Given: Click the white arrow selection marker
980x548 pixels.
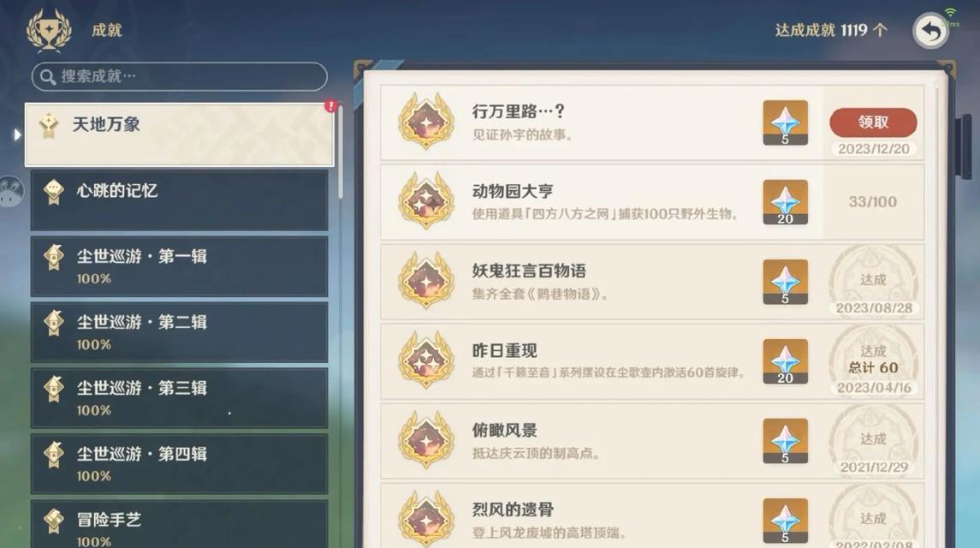Looking at the screenshot, I should 17,134.
